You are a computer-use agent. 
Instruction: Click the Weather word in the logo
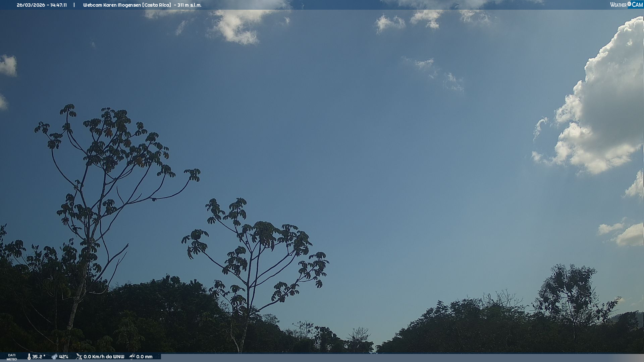[618, 5]
